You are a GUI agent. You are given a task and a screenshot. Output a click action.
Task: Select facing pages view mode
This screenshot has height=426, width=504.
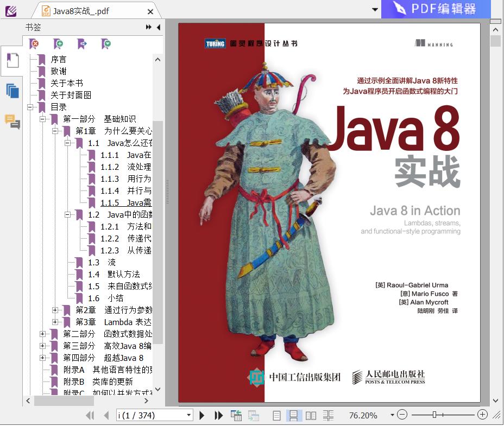pos(311,416)
